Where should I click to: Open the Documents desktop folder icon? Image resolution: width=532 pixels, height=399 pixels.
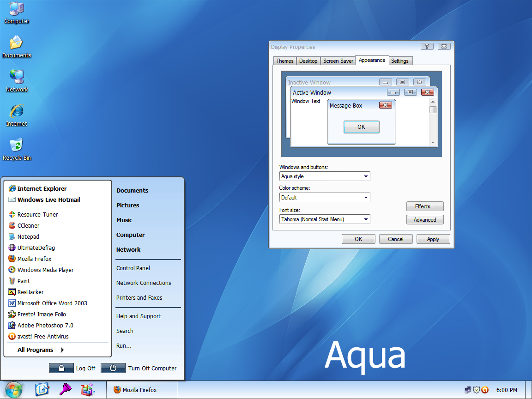click(x=16, y=47)
